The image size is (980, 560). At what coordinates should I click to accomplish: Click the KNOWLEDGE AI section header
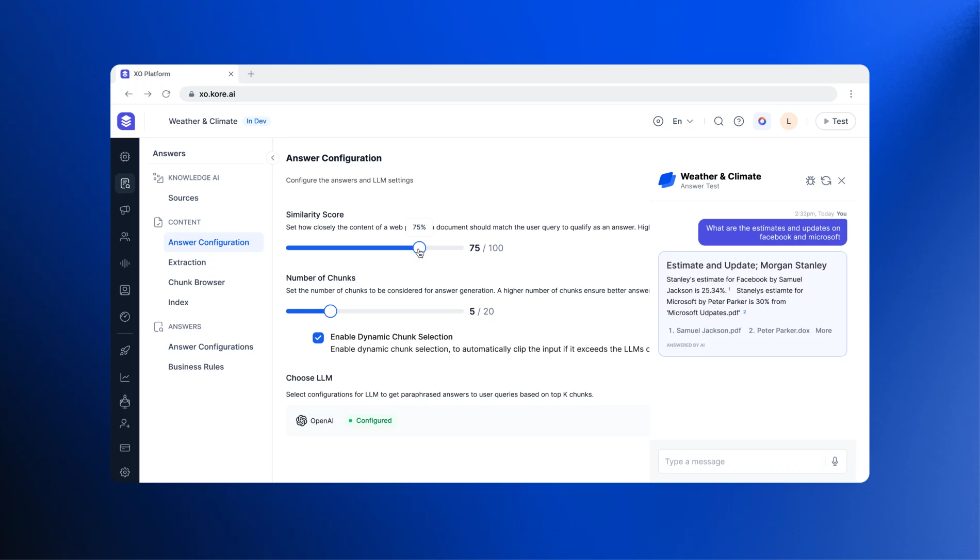[x=193, y=178]
